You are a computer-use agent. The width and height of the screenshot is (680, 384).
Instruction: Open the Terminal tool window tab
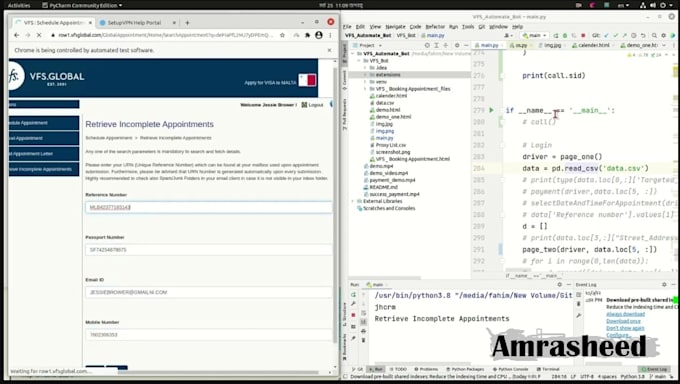tap(548, 369)
